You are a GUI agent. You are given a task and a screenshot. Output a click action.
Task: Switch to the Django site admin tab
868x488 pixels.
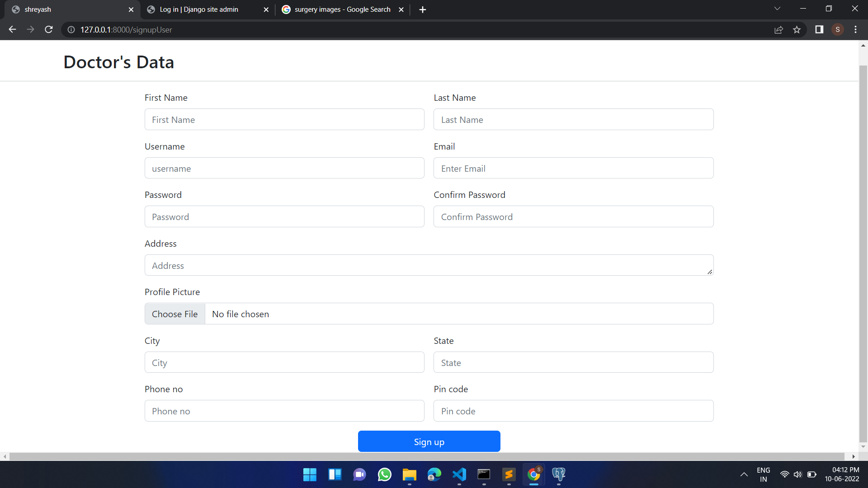coord(198,9)
